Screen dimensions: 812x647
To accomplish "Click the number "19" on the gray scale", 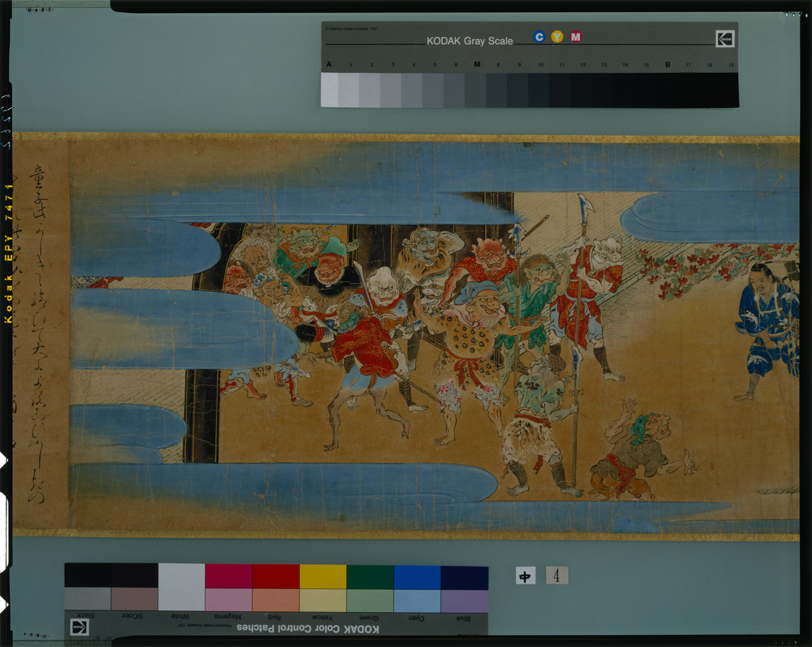I will pyautogui.click(x=731, y=65).
